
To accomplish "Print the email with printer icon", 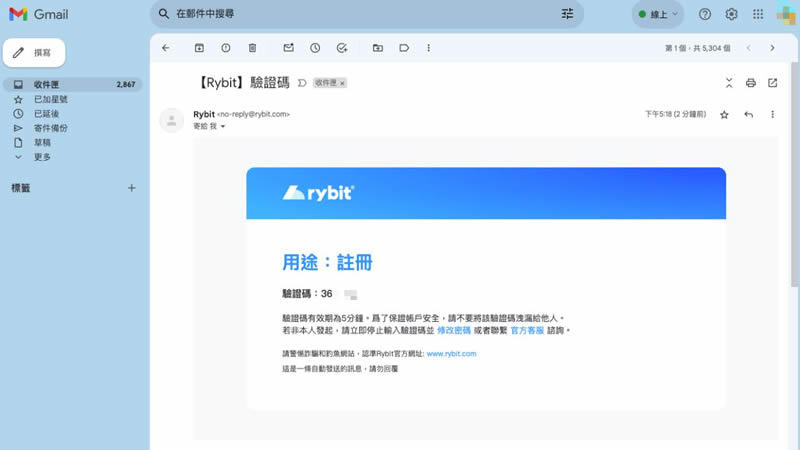I will tap(750, 83).
